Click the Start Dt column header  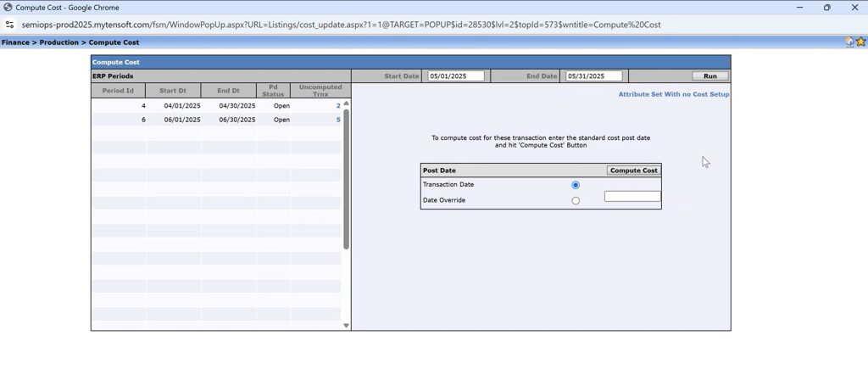click(x=173, y=90)
